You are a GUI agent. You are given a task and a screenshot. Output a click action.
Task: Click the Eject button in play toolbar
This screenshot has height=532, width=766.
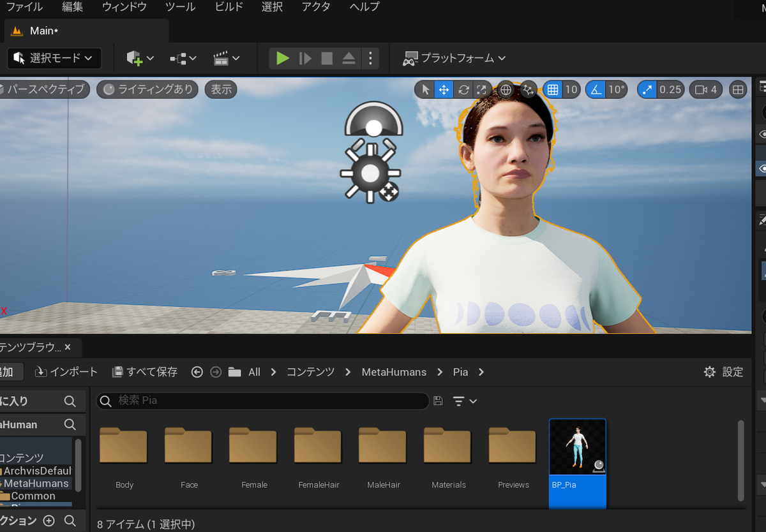click(x=349, y=58)
